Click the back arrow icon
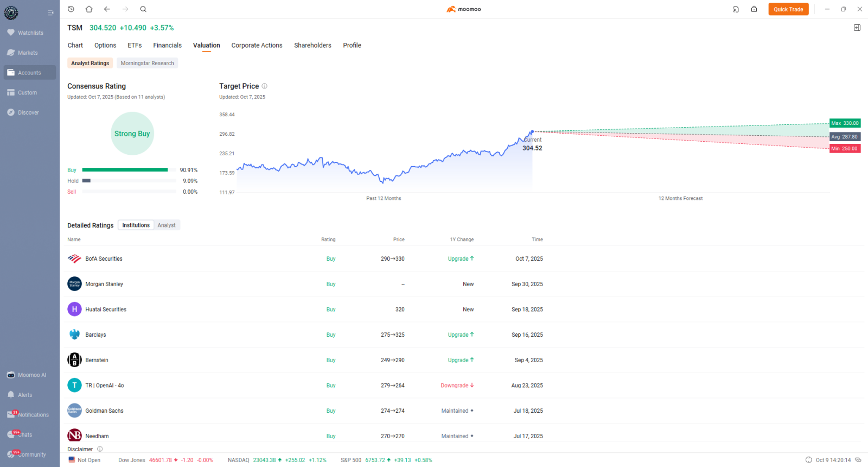Image resolution: width=868 pixels, height=467 pixels. coord(107,9)
